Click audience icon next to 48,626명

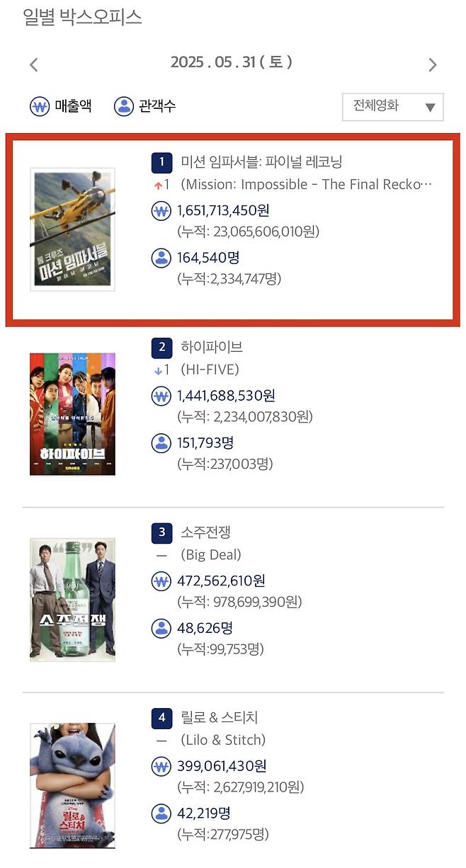point(161,628)
